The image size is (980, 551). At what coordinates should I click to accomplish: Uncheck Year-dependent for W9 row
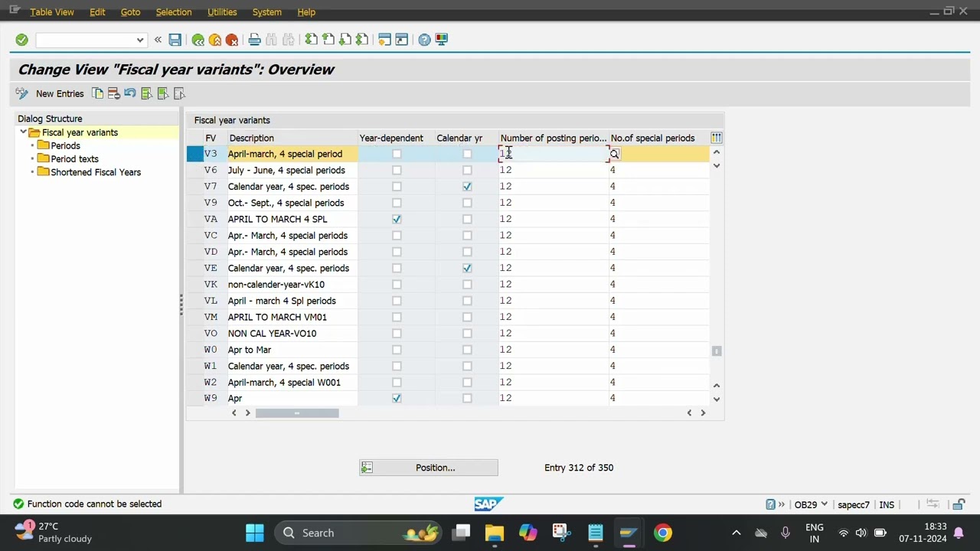click(397, 398)
